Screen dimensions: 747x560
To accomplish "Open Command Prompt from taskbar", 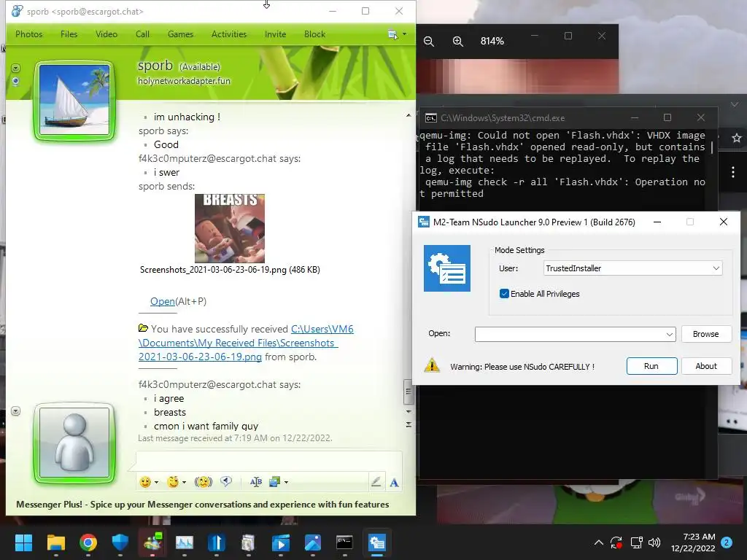I will (344, 542).
